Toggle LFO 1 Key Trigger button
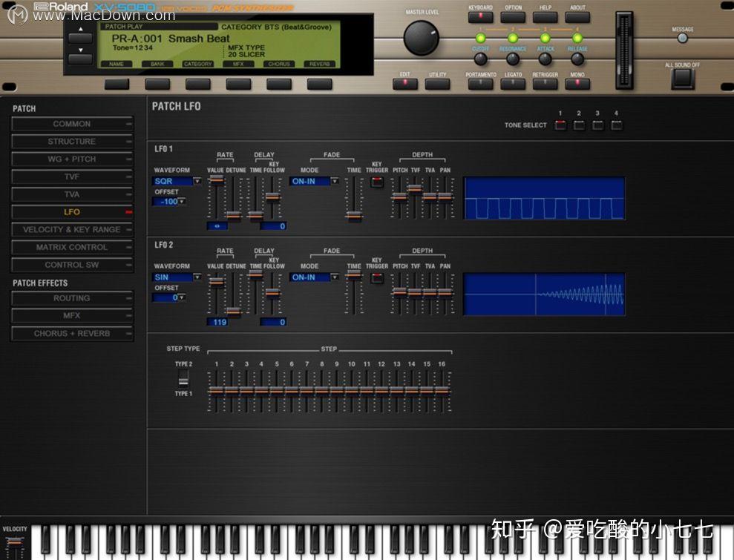The height and width of the screenshot is (560, 734). (377, 182)
